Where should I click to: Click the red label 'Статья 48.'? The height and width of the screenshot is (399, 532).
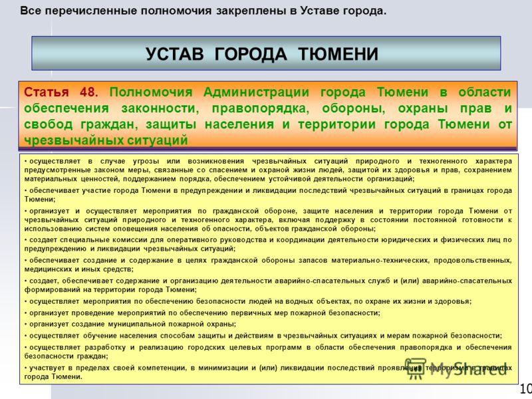pyautogui.click(x=61, y=92)
